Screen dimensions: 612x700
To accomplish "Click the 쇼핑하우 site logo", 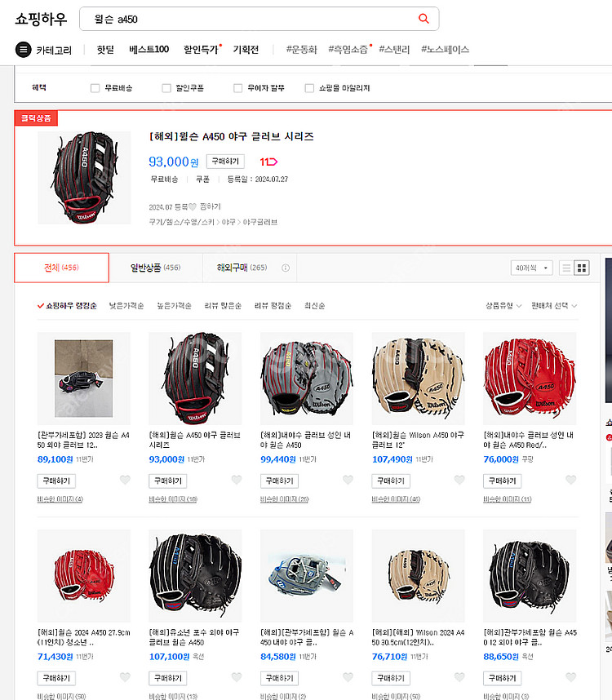I will click(41, 19).
